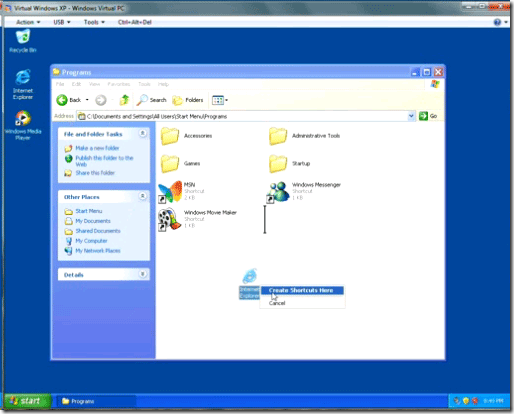Open the Tools menu in Virtual PC
The width and height of the screenshot is (514, 414).
coord(94,22)
